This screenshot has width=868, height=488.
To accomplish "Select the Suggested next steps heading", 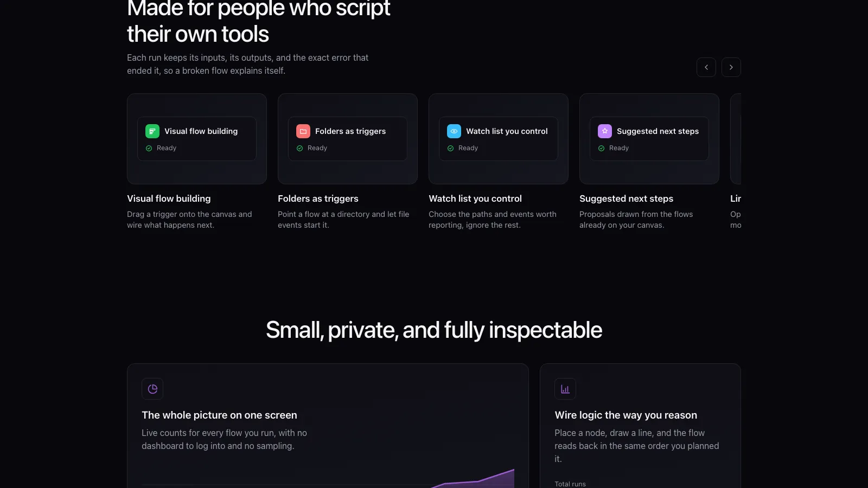I will click(626, 198).
